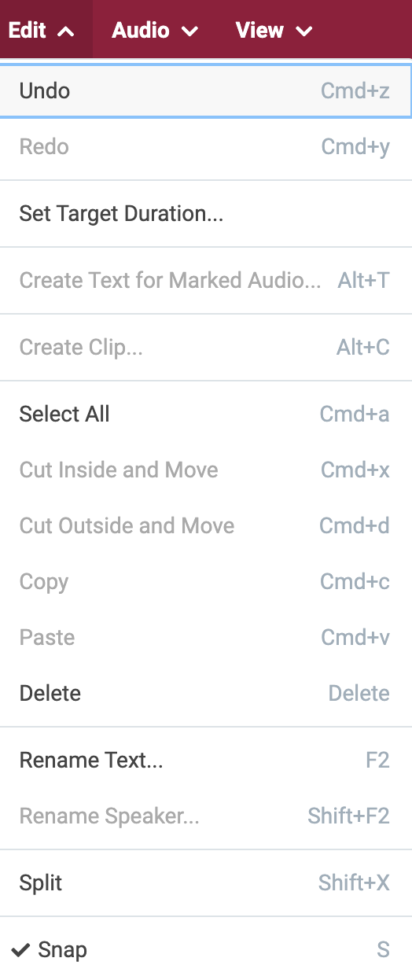Choose Create Clip option

click(x=206, y=347)
